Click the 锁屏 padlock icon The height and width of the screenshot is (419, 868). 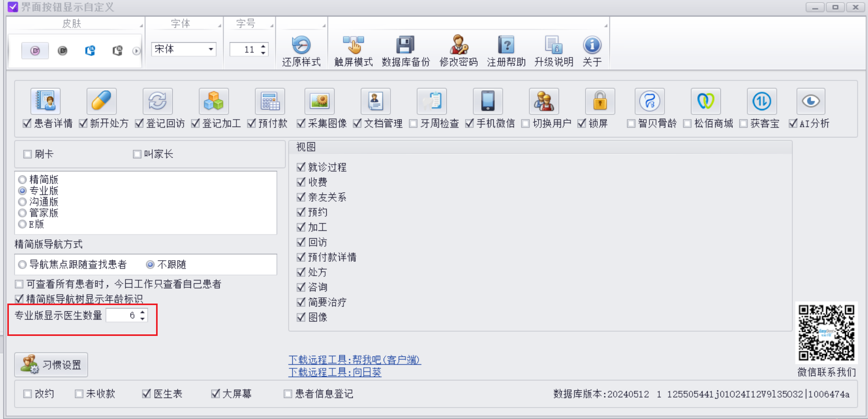coord(600,101)
